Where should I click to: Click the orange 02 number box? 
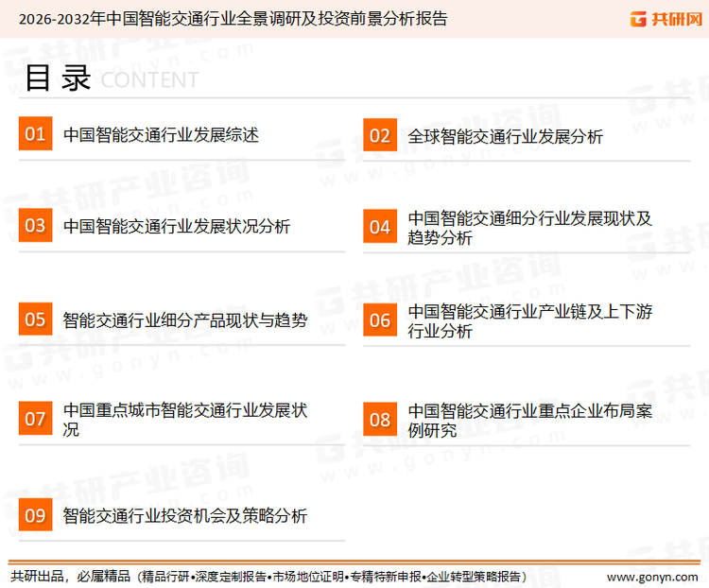point(380,135)
